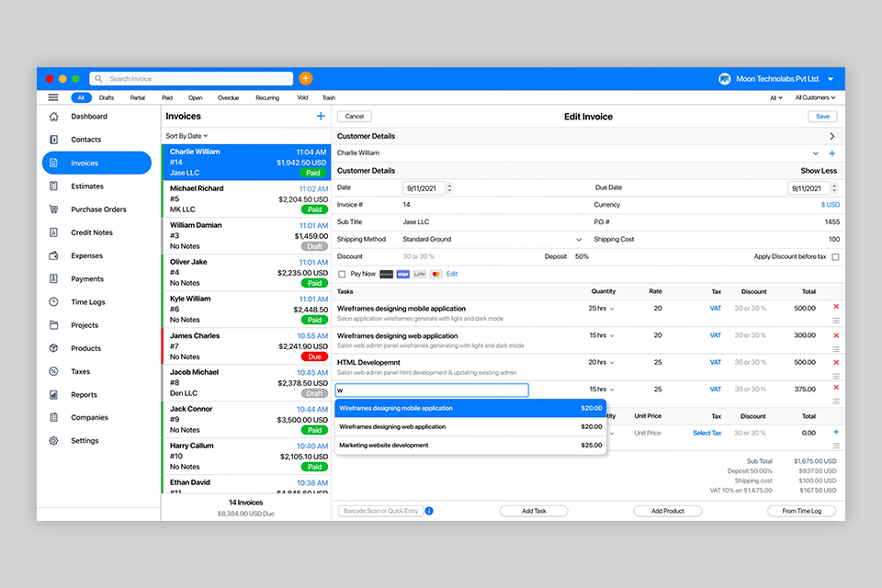This screenshot has width=882, height=588.
Task: Check Apply Discount before tax box
Action: [x=835, y=257]
